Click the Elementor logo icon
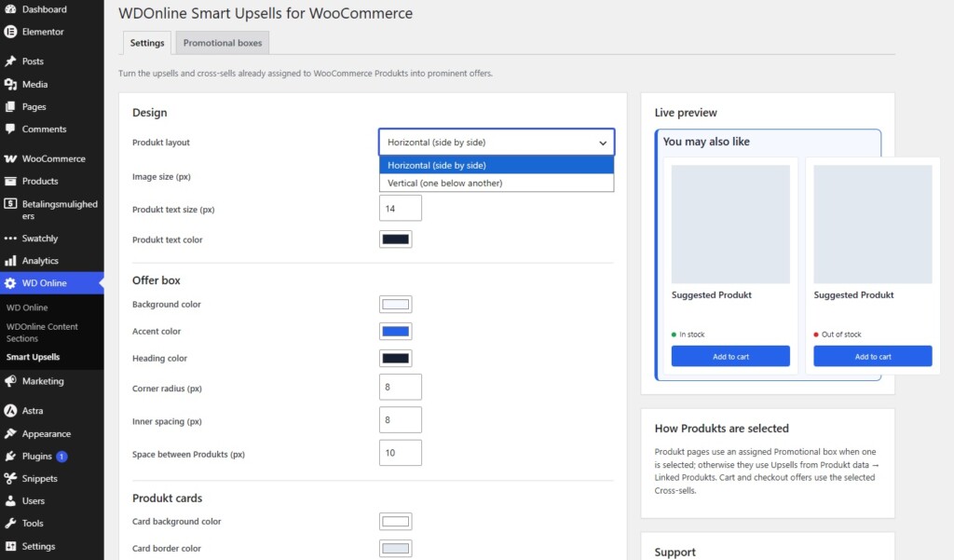 point(10,32)
